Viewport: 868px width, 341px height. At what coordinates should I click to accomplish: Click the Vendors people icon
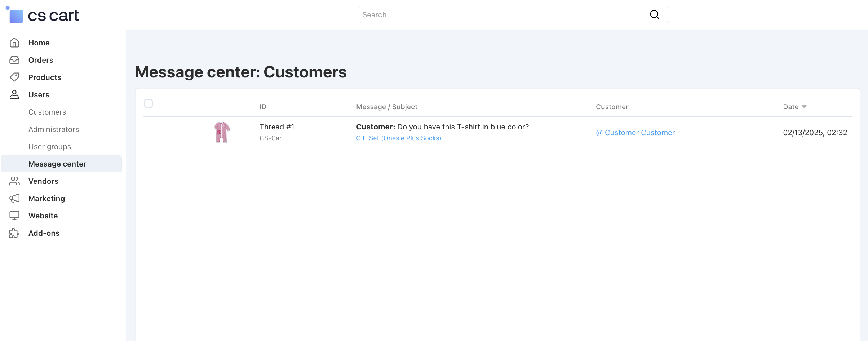(x=14, y=181)
